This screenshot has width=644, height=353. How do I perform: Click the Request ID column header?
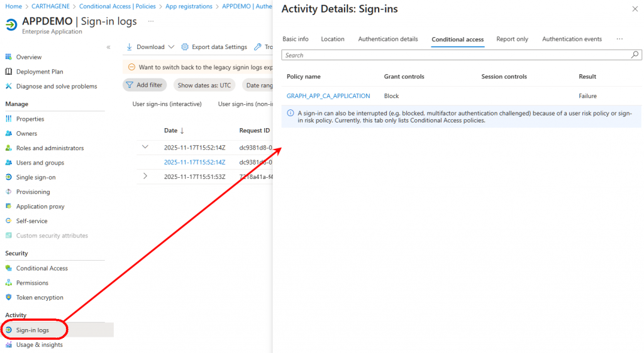click(x=254, y=131)
